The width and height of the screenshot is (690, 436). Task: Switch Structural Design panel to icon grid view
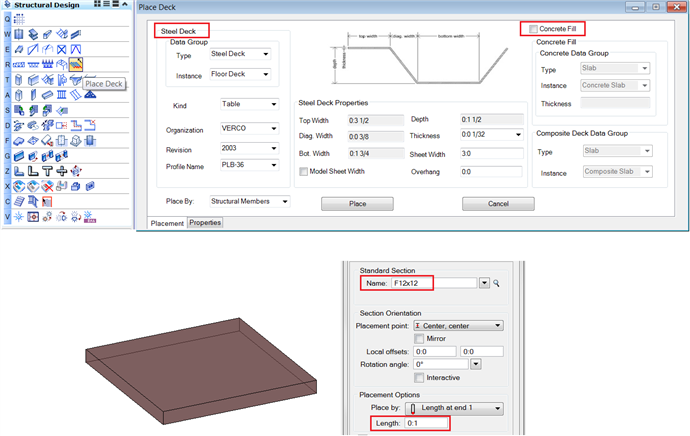pyautogui.click(x=98, y=4)
